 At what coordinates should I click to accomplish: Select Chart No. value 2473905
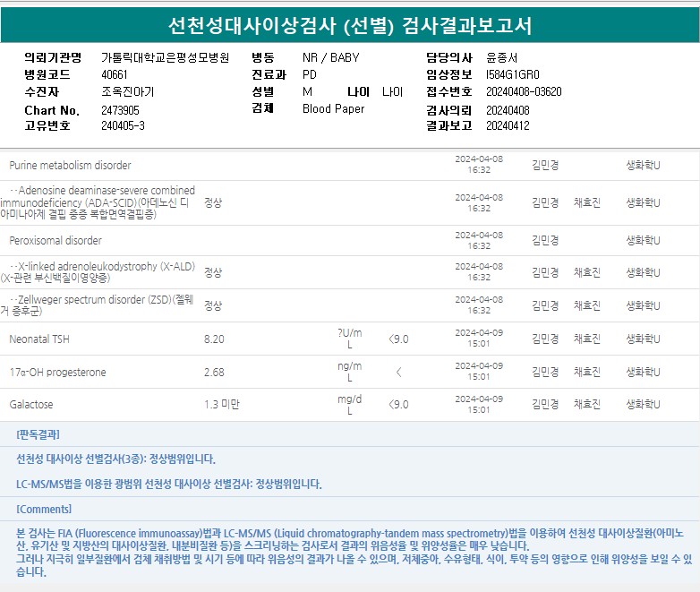pos(120,110)
